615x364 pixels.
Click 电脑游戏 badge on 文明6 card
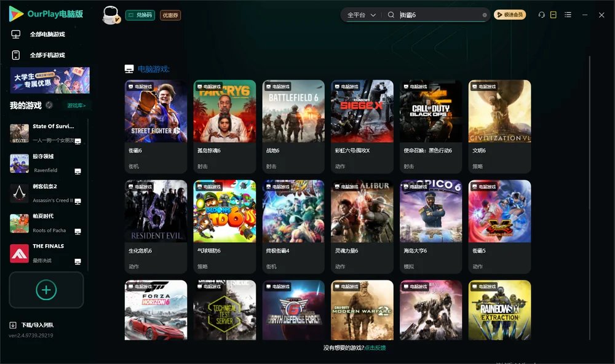click(484, 86)
